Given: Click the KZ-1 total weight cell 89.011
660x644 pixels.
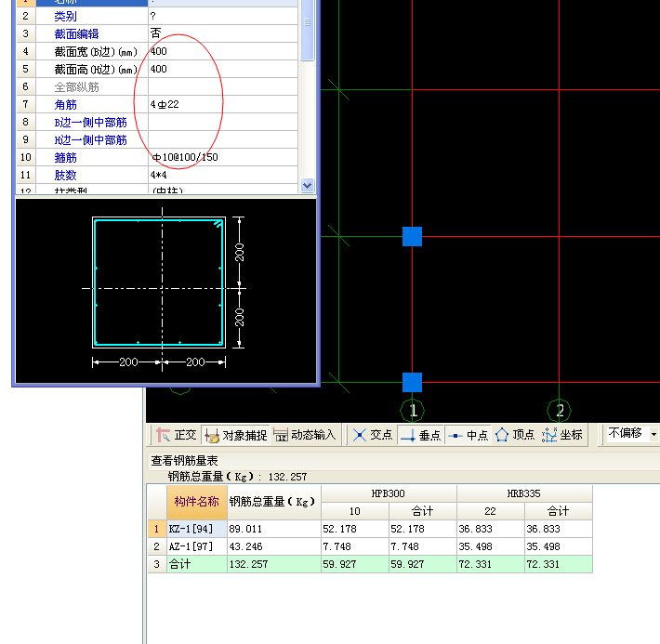Looking at the screenshot, I should pyautogui.click(x=274, y=529).
